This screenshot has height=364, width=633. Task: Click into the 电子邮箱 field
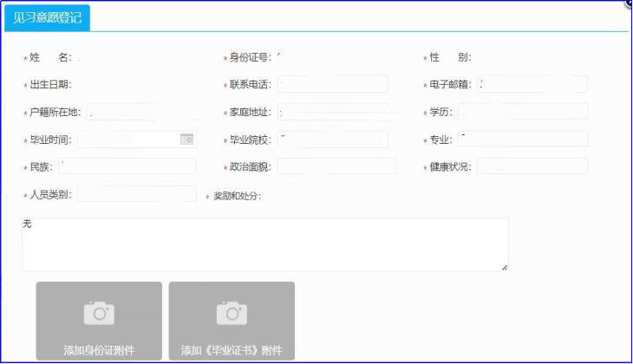click(x=532, y=84)
